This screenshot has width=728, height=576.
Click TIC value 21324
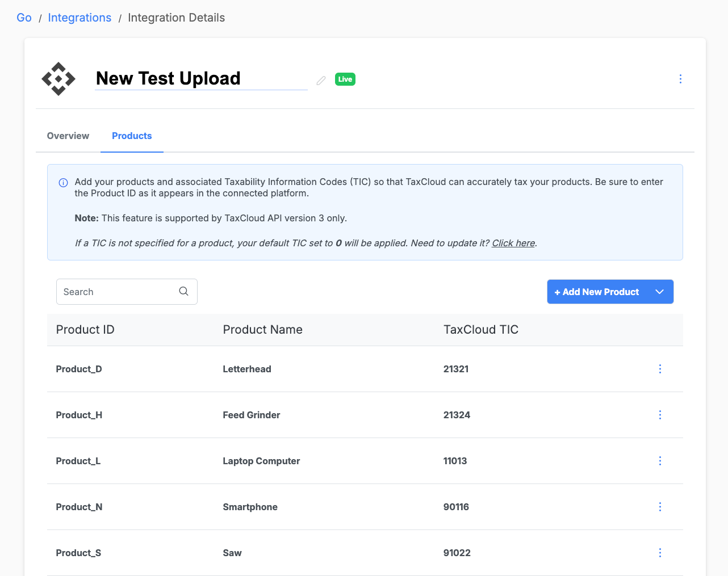457,415
